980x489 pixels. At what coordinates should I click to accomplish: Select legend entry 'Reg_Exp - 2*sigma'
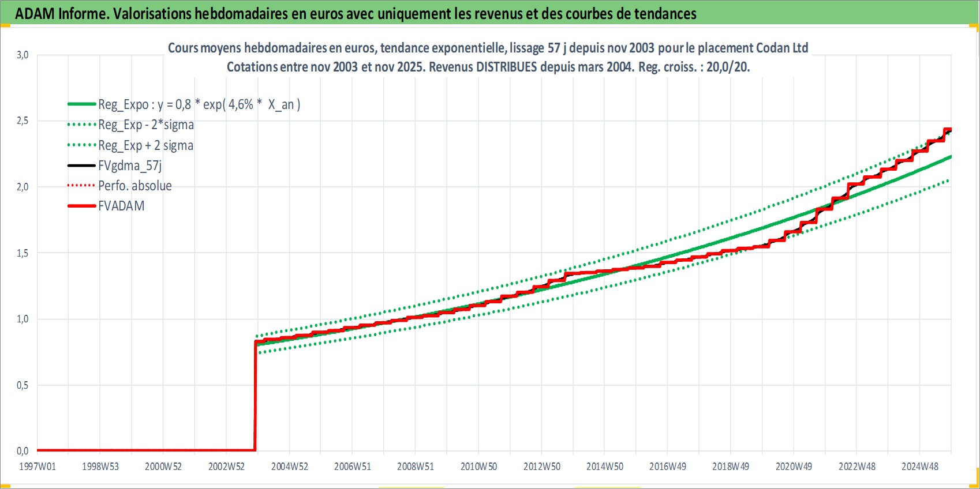click(x=146, y=125)
